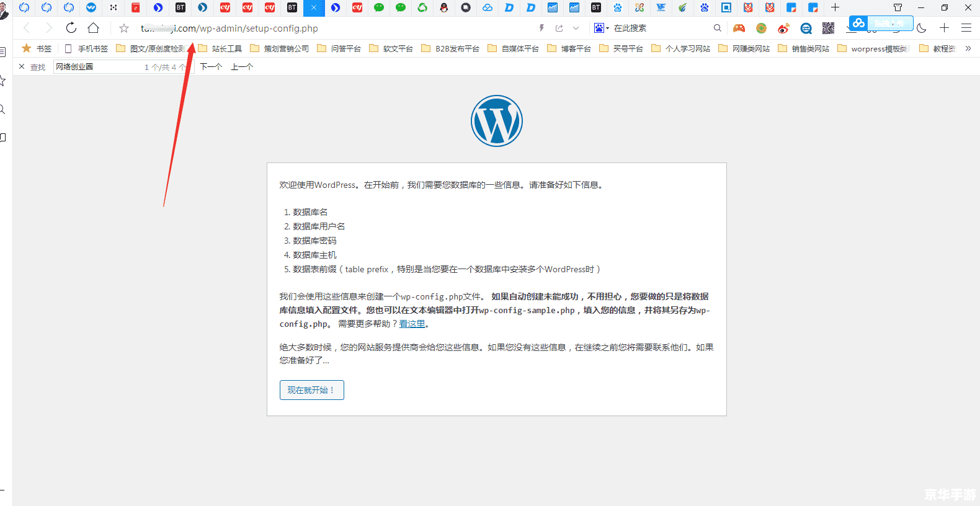
Task: Click the 现在就开始！ button
Action: [312, 390]
